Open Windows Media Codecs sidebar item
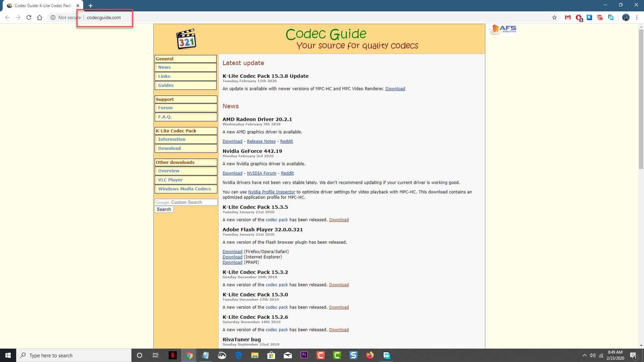The height and width of the screenshot is (362, 644). pos(185,189)
